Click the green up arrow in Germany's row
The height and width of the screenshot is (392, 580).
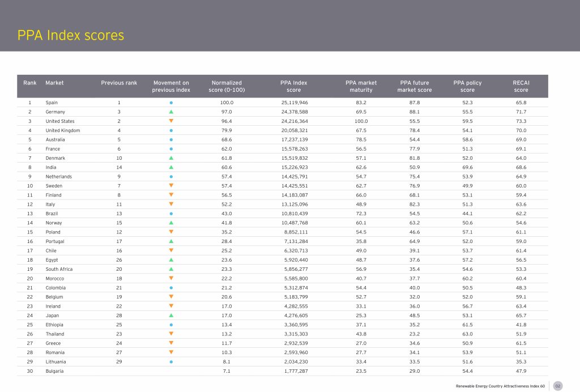(171, 112)
